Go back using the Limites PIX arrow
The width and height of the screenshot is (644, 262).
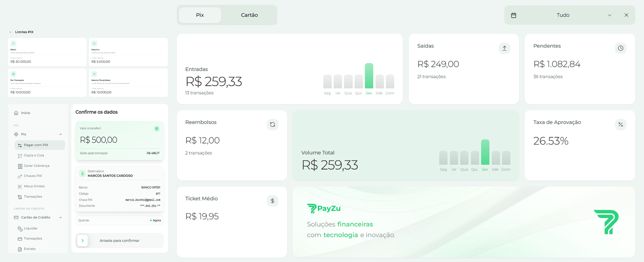click(x=10, y=32)
